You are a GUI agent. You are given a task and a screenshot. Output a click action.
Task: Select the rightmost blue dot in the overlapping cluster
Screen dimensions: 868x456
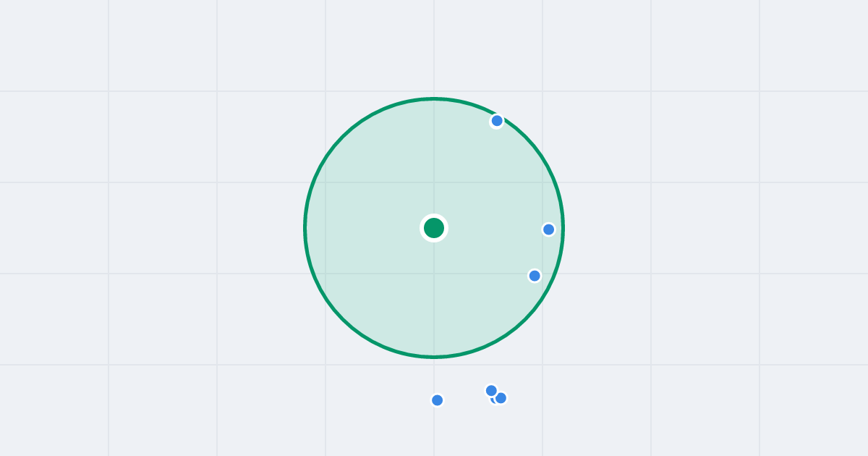[501, 398]
